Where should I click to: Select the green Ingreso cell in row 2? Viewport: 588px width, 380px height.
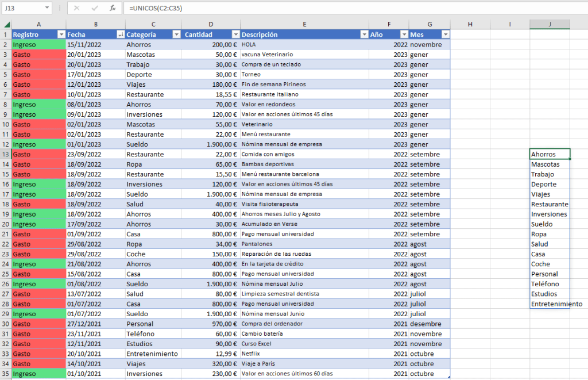click(38, 44)
